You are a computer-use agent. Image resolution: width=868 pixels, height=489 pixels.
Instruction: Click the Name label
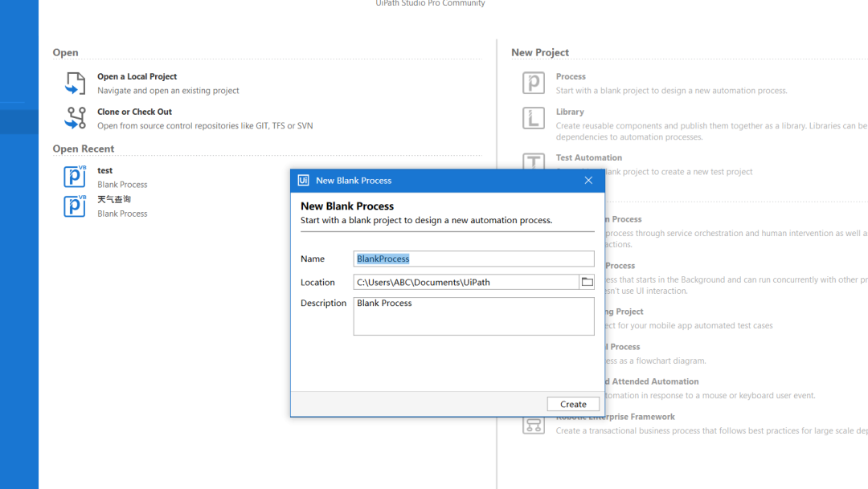coord(312,259)
